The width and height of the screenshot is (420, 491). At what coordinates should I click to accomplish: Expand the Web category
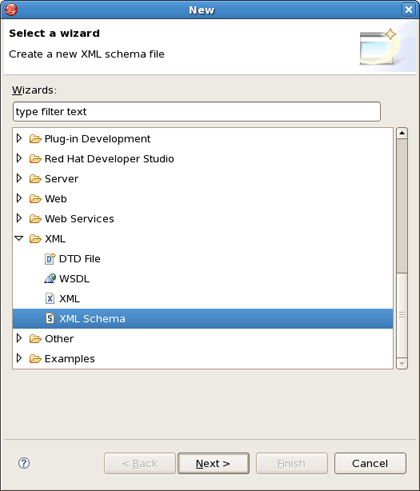point(19,198)
